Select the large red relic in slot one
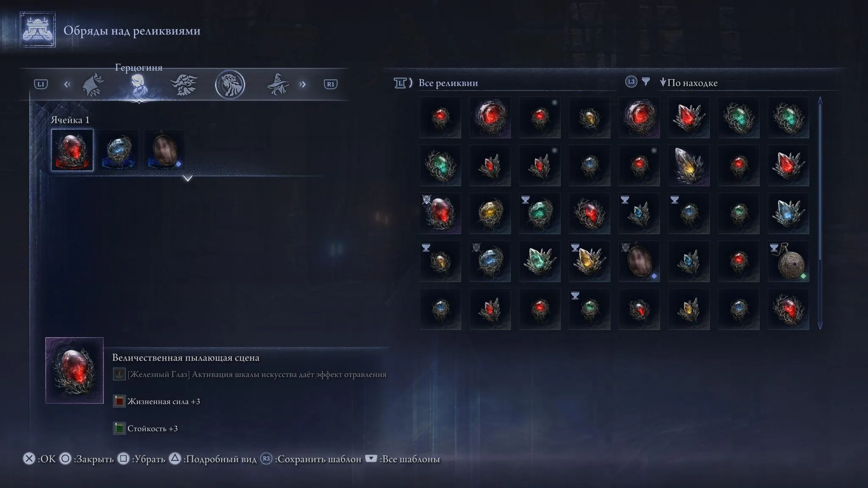Image resolution: width=868 pixels, height=488 pixels. tap(72, 150)
